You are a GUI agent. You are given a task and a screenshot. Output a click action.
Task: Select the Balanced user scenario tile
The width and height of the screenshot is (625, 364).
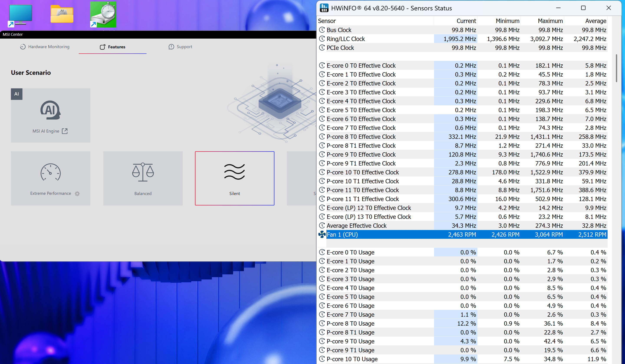143,178
